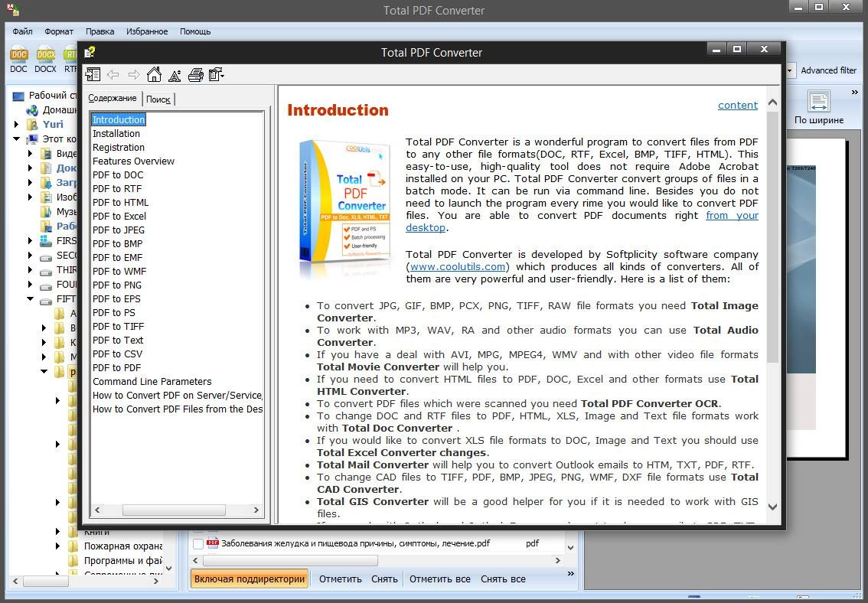Hide the help navigation pane

coord(93,75)
